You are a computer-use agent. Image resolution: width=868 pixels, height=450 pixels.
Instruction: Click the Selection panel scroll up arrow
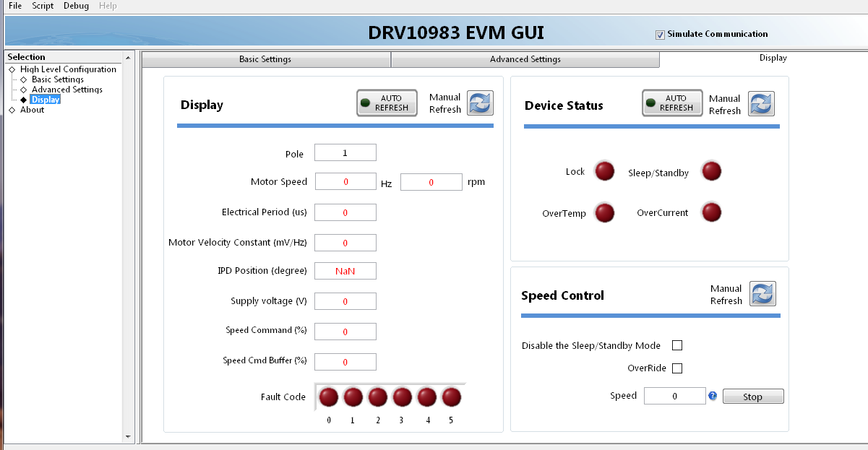point(129,57)
